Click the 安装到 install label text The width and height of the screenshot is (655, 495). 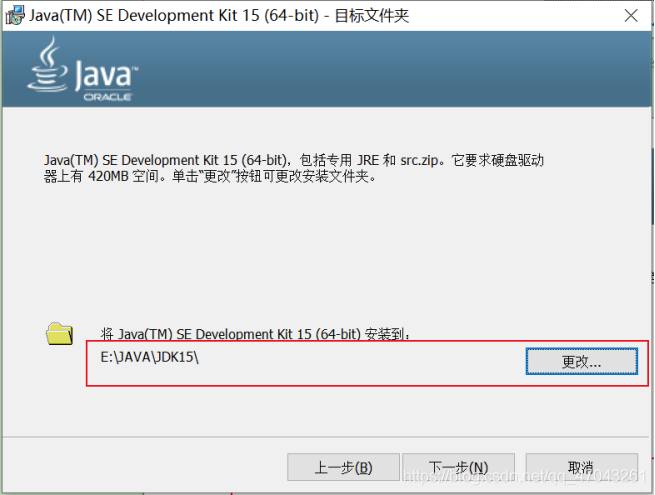[x=255, y=334]
